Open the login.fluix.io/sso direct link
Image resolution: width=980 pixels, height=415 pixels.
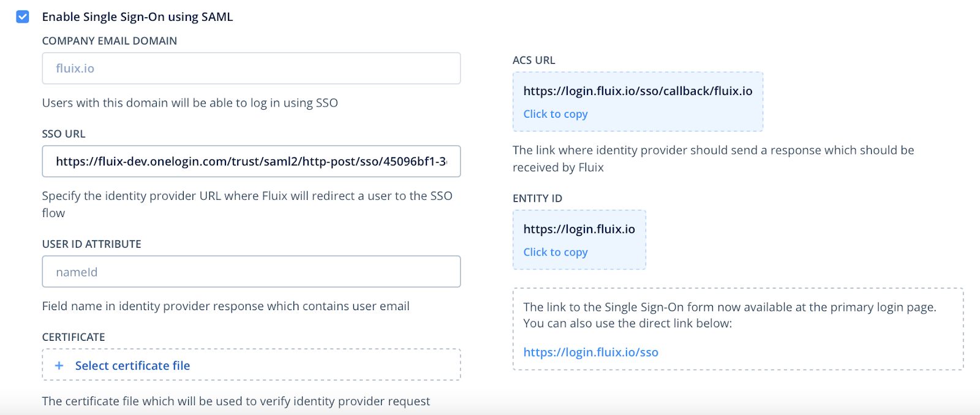[x=590, y=352]
